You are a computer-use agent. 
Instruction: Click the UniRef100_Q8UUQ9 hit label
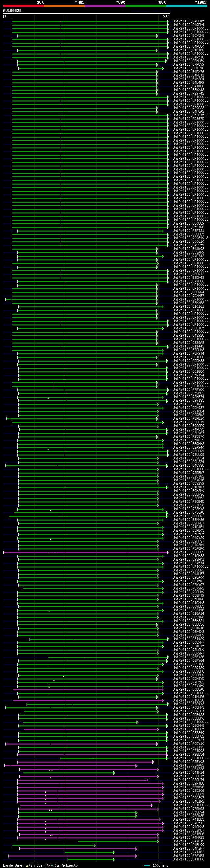coord(188,455)
